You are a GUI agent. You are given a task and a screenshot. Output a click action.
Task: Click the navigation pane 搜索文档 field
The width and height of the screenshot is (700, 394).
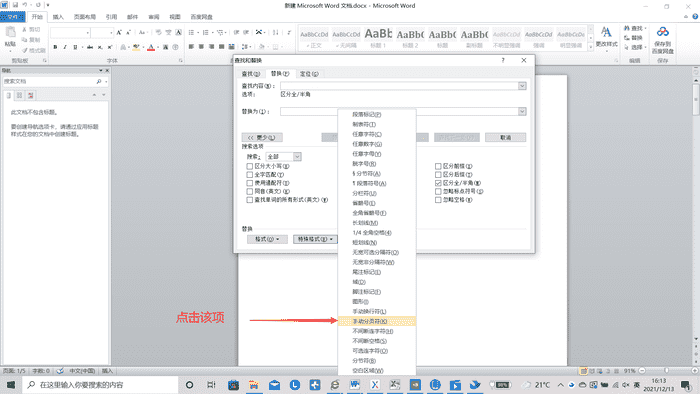coord(49,82)
